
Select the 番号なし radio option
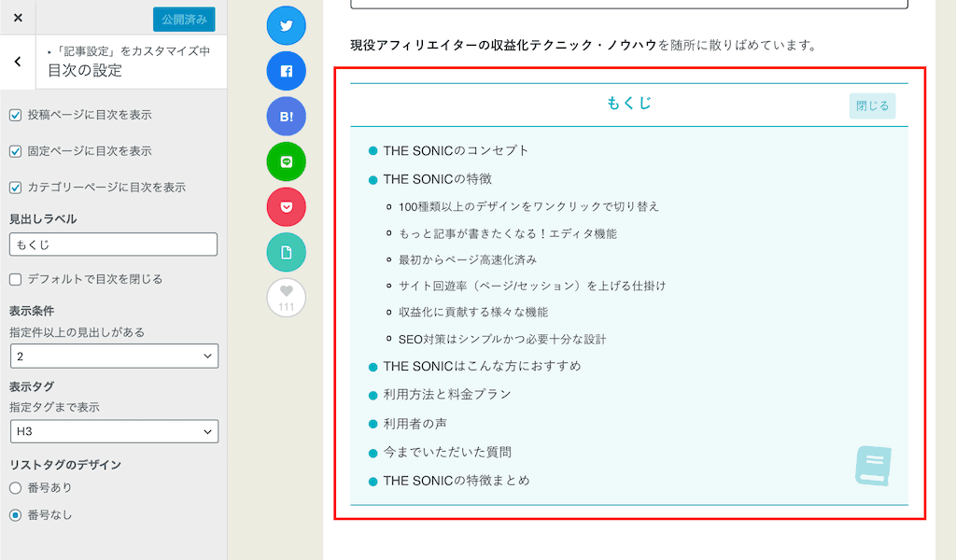point(15,515)
